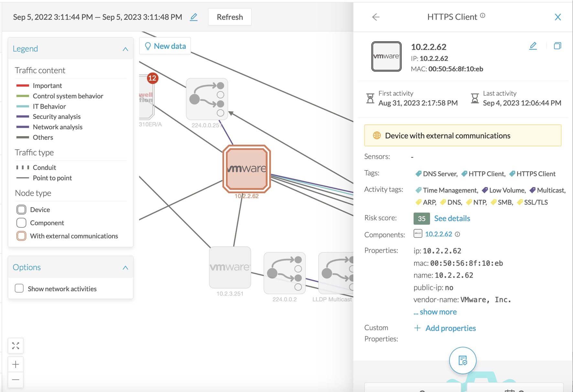
Task: Click the DNS activity tag
Action: click(451, 202)
